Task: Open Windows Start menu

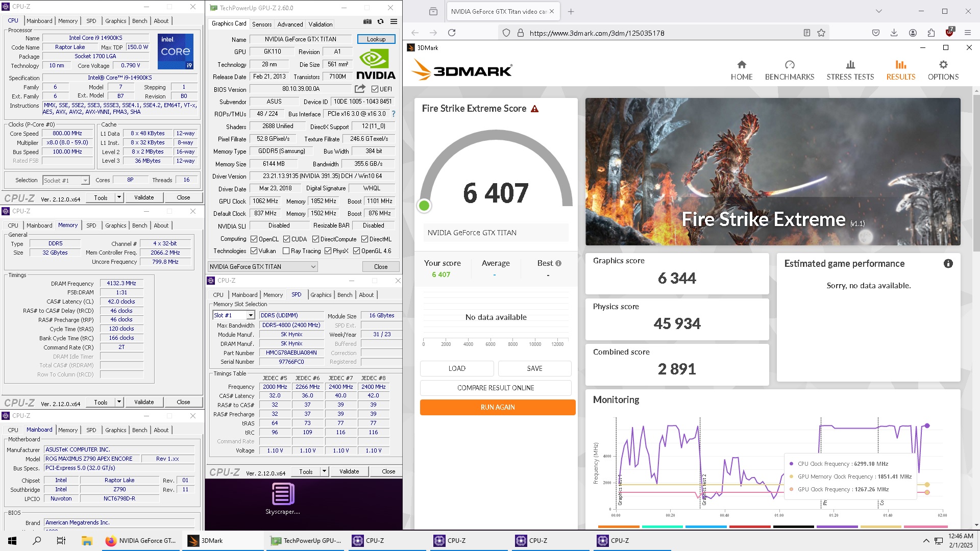Action: (12, 541)
